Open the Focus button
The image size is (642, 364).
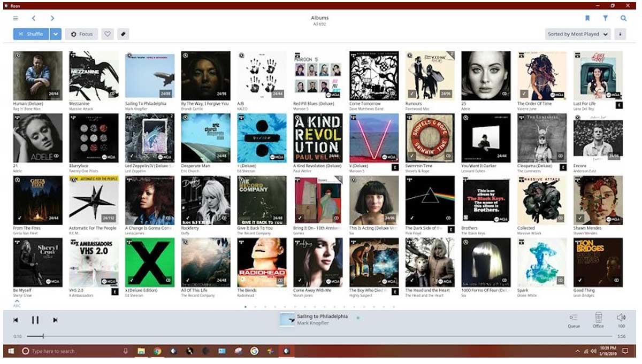[x=82, y=34]
